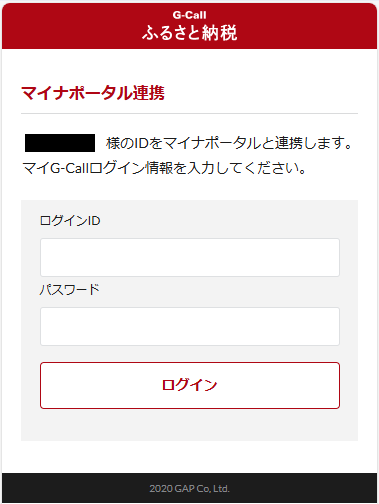The image size is (379, 504).
Task: Click the gray form area below ログイン
Action: [x=189, y=425]
